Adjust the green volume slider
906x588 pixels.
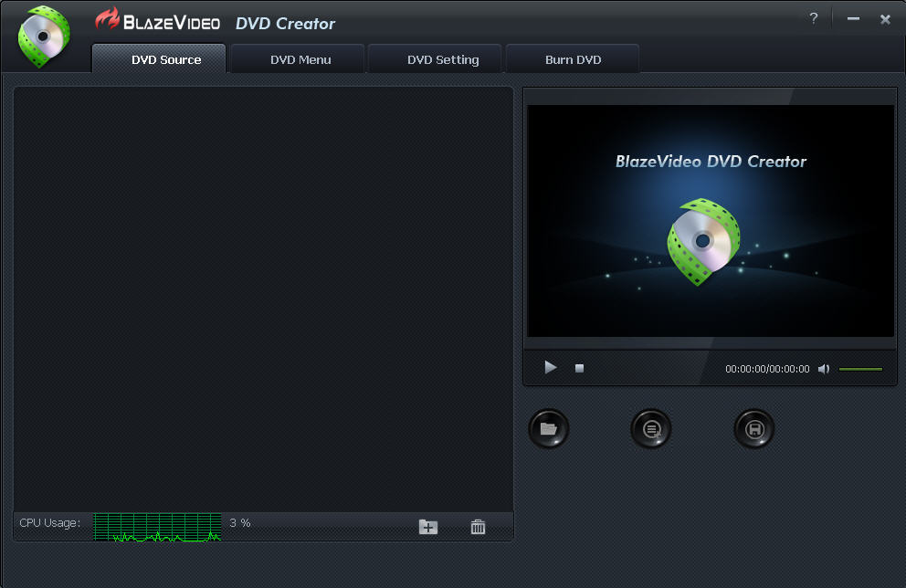(860, 369)
